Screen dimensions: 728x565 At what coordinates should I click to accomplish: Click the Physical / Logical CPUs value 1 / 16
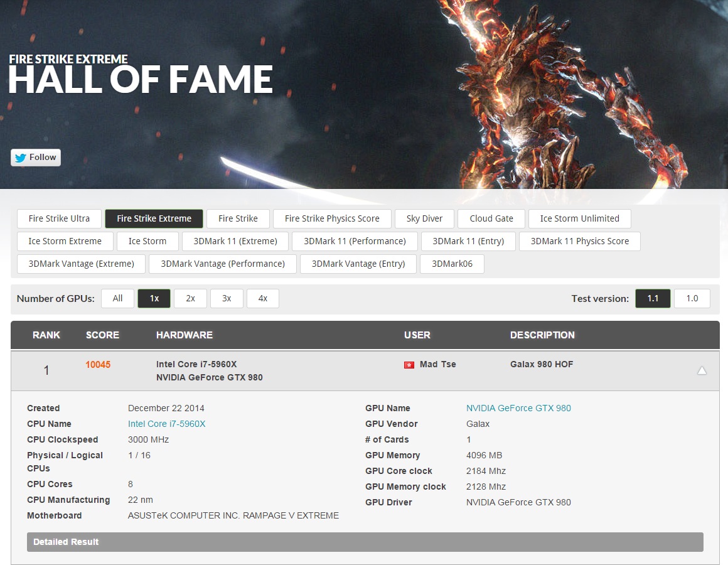(139, 455)
